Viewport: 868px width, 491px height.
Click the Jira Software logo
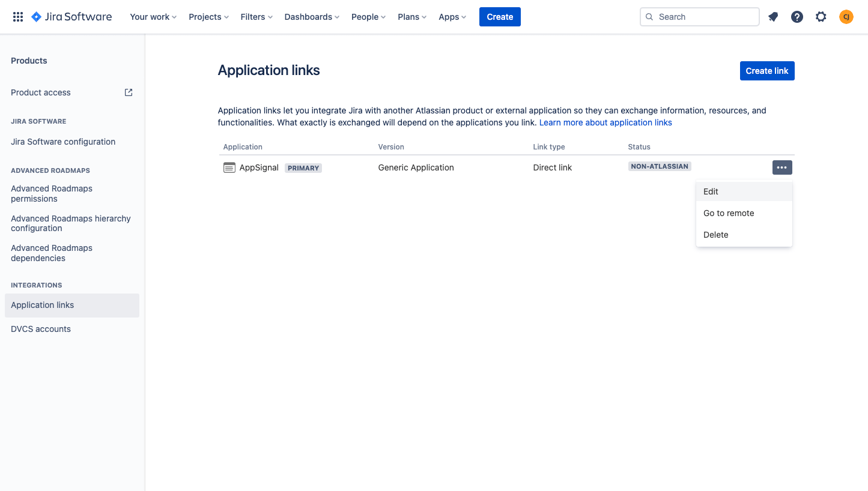[x=71, y=17]
